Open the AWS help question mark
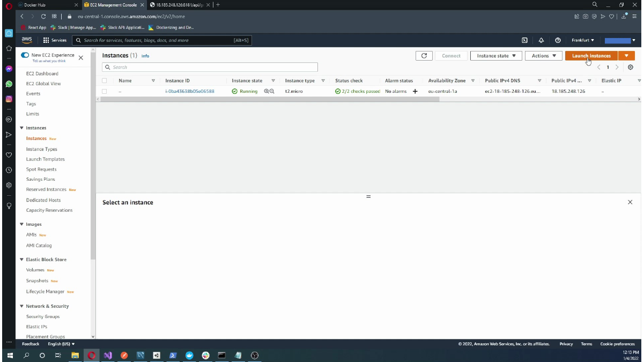Screen dimensions: 644x362 tap(558, 40)
